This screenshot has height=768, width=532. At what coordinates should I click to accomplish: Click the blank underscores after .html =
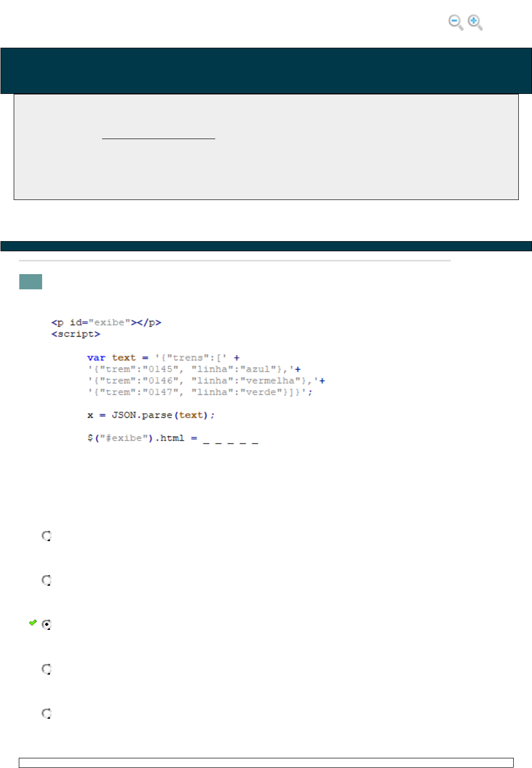230,440
